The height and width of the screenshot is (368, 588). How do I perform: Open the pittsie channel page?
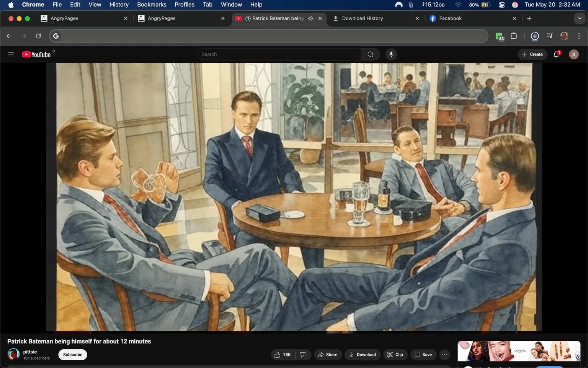tap(30, 352)
